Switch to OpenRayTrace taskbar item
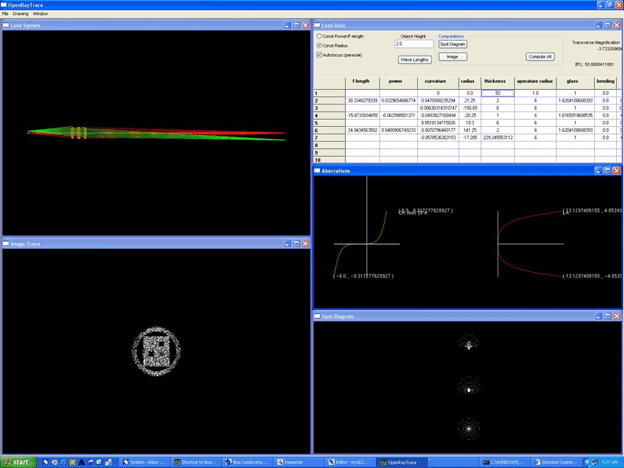Image resolution: width=624 pixels, height=468 pixels. pos(401,462)
